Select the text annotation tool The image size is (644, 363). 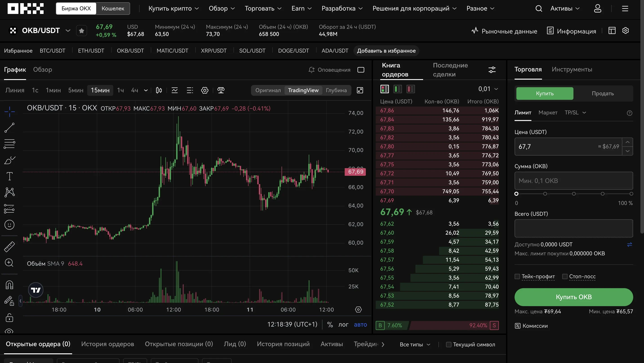9,176
